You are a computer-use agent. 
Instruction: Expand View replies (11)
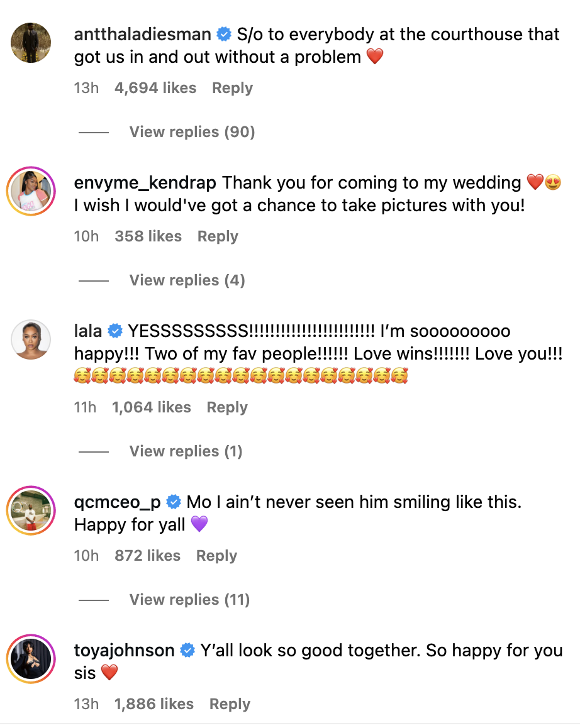tap(189, 600)
